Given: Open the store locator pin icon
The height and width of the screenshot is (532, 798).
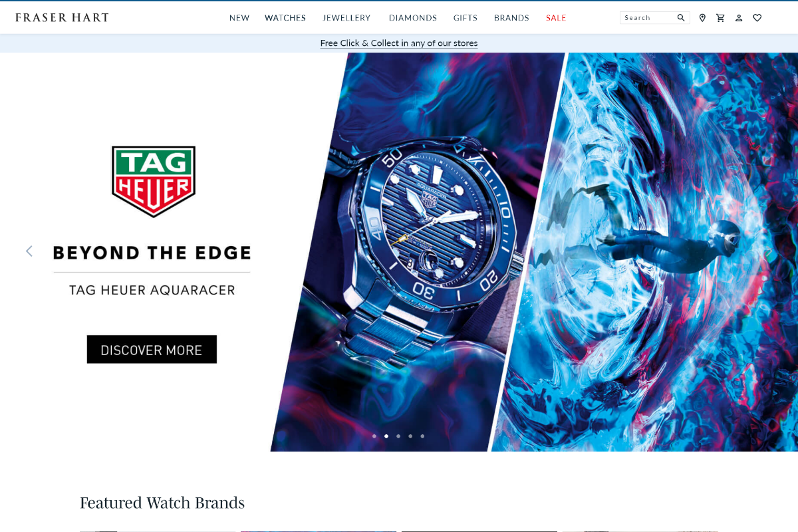Looking at the screenshot, I should (x=702, y=18).
